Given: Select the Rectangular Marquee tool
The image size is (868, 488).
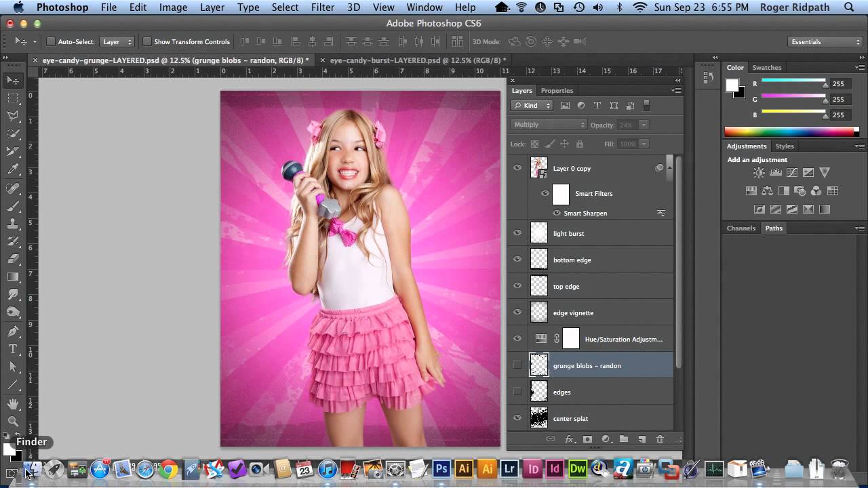Looking at the screenshot, I should pos(13,98).
